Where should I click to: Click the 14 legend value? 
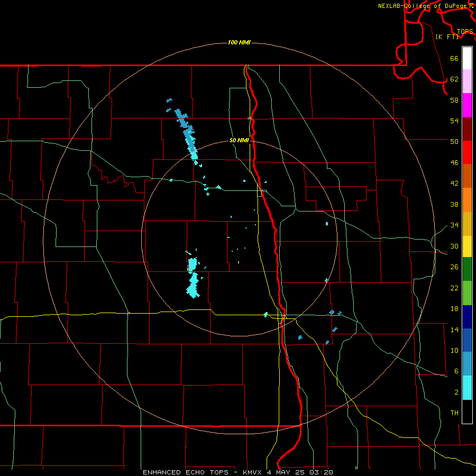click(454, 329)
